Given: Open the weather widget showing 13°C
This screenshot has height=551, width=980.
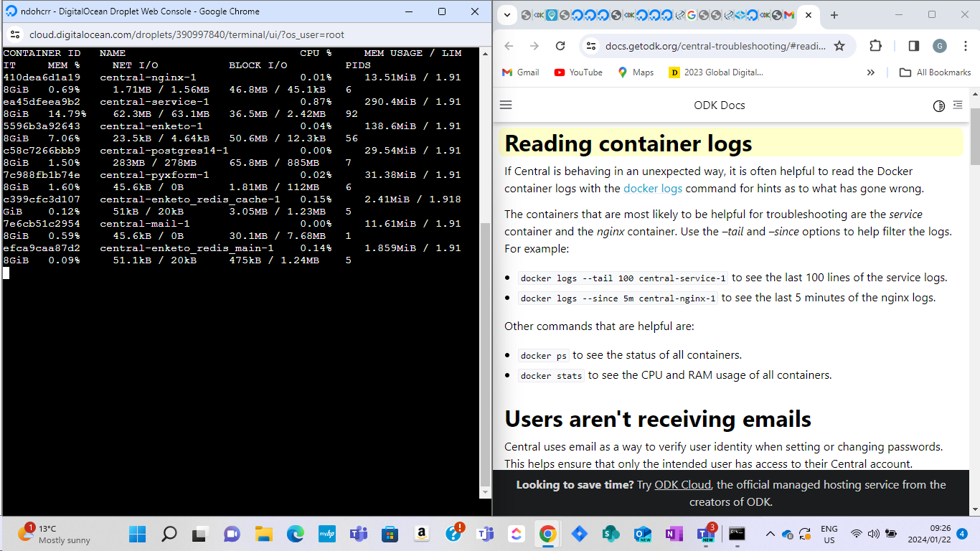Looking at the screenshot, I should 55,534.
